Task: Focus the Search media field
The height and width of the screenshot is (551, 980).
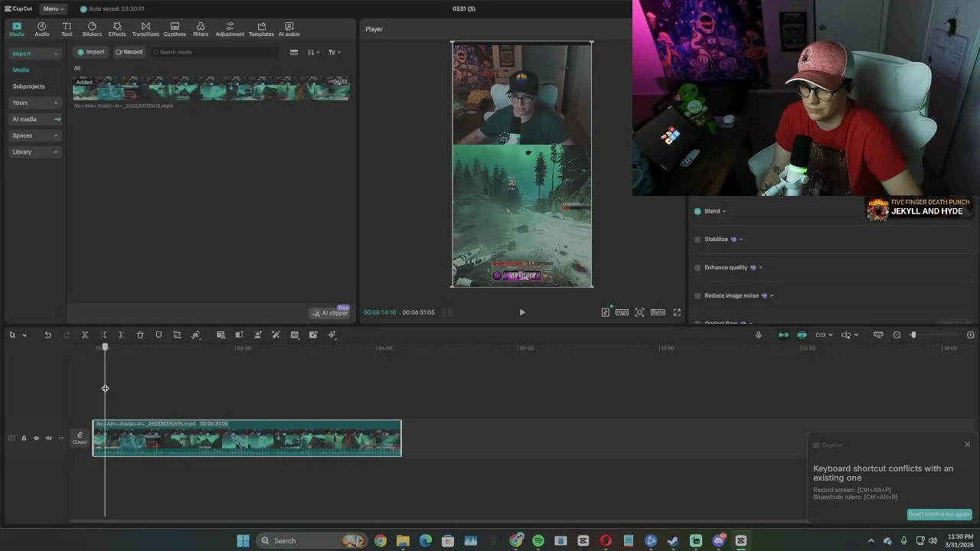Action: 215,52
